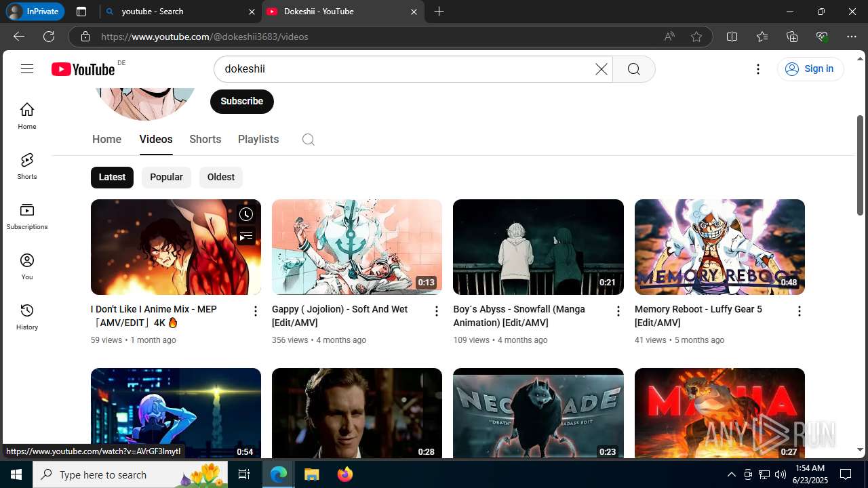
Task: Open the title Boy's Abyss - Snowfall
Action: coord(519,316)
